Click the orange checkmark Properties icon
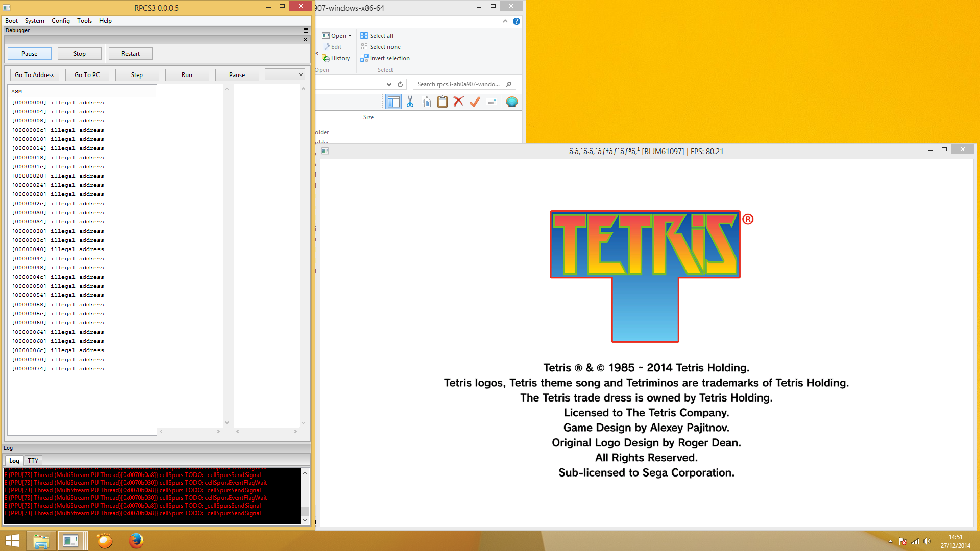Image resolution: width=980 pixels, height=551 pixels. tap(475, 102)
